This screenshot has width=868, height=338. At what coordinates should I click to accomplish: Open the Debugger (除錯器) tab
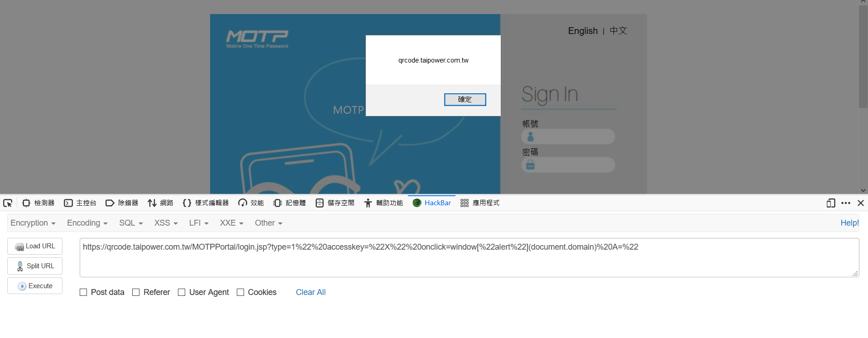[122, 203]
